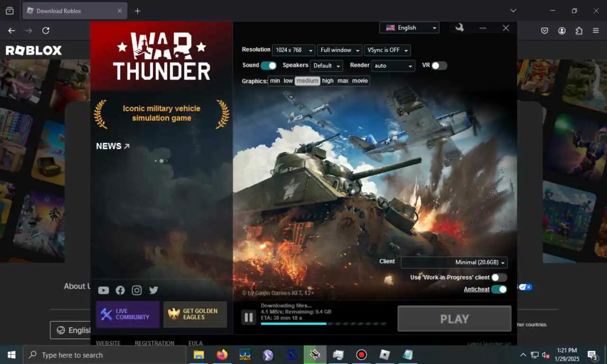Viewport: 607px width, 364px height.
Task: Launch Firefox from the taskbar
Action: [221, 355]
